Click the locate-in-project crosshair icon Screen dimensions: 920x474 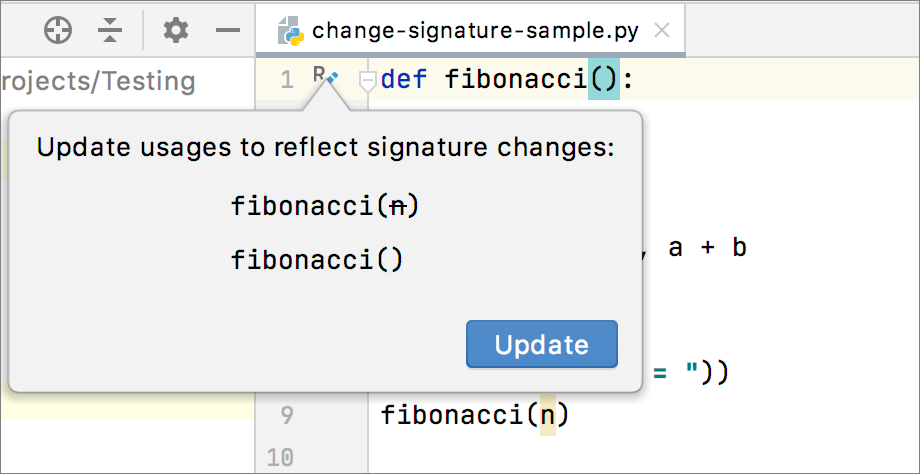click(58, 31)
